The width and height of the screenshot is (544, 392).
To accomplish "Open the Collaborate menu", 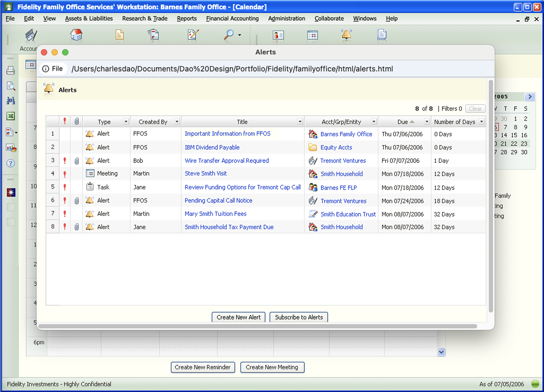I will [329, 18].
